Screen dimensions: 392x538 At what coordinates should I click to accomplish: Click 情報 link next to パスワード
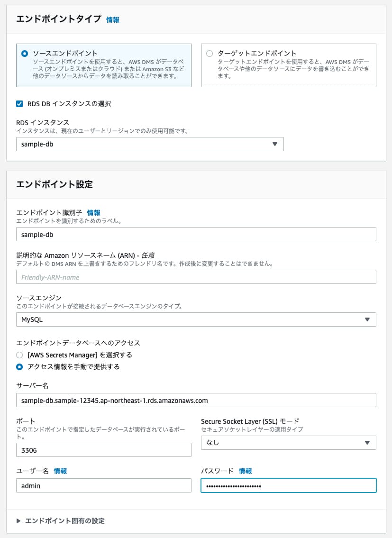point(245,471)
